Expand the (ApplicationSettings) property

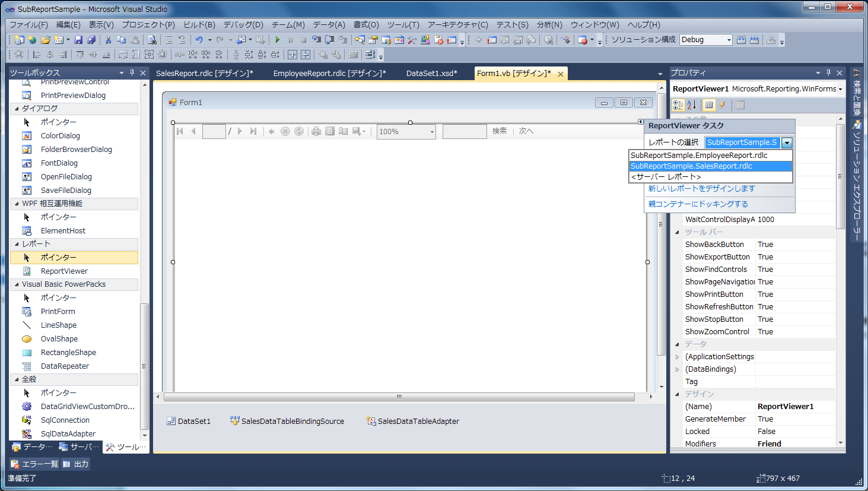pyautogui.click(x=677, y=357)
